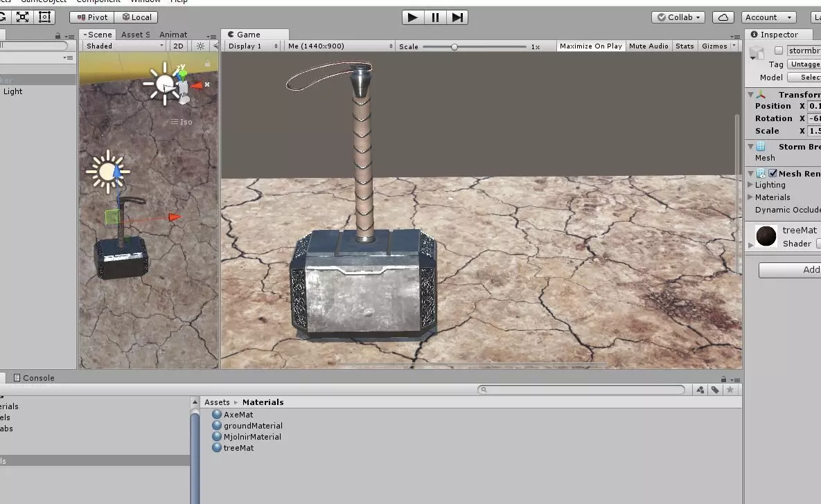
Task: Click the scene gizmo red X axis cone
Action: point(197,84)
